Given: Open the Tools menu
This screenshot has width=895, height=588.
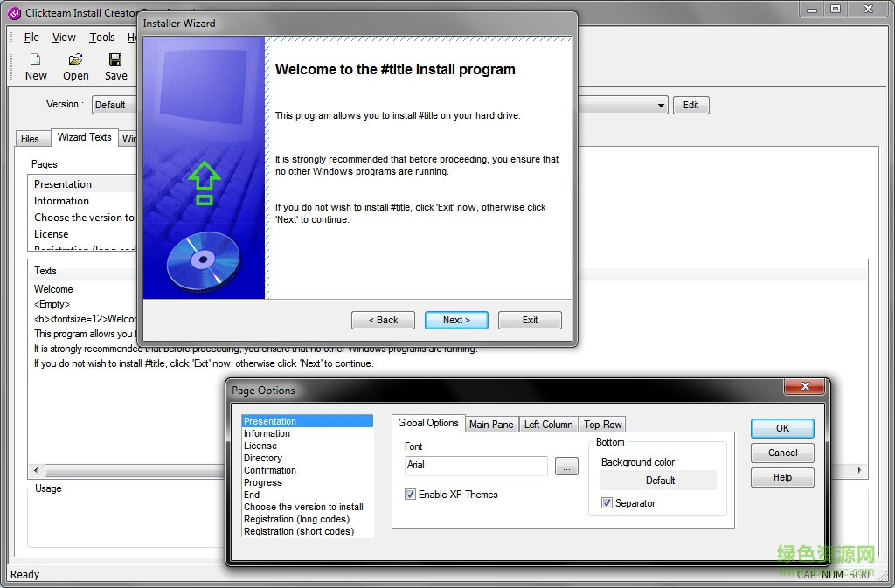Looking at the screenshot, I should point(102,38).
